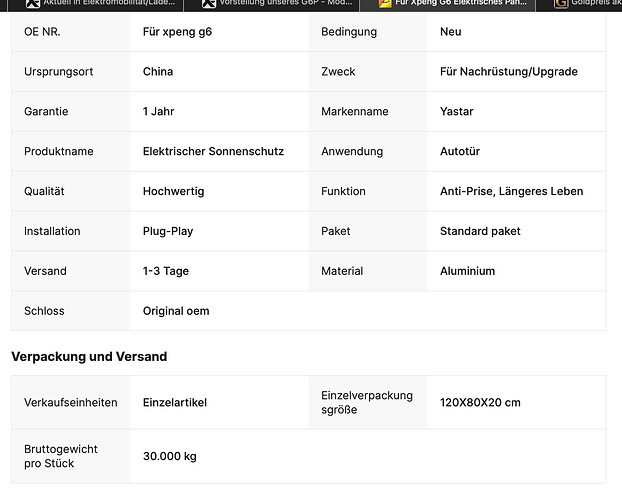Click the Für Nachrüstung/Upgrade value

click(508, 72)
